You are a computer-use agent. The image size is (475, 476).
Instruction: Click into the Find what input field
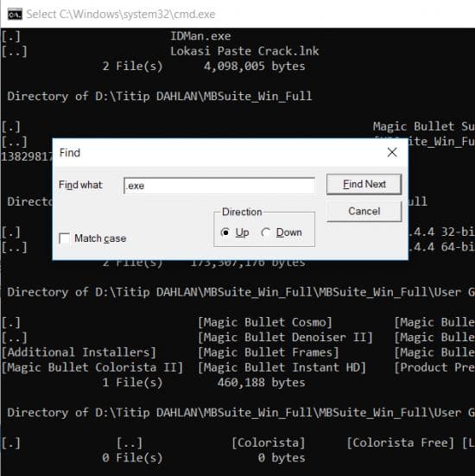point(219,186)
